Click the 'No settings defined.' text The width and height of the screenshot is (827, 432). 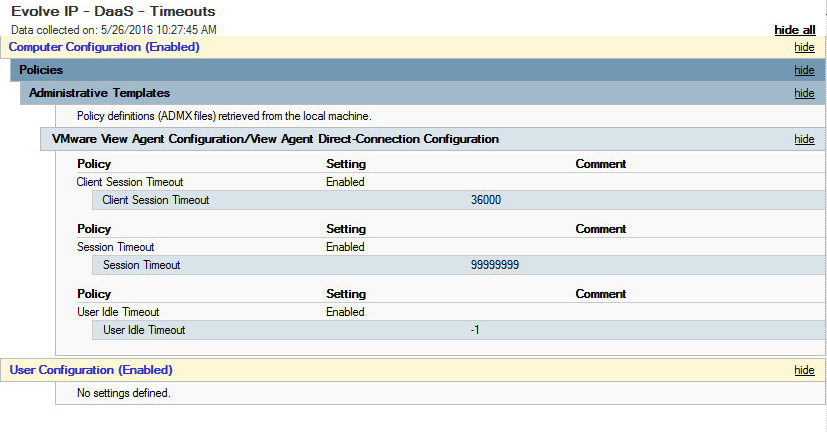pyautogui.click(x=124, y=393)
